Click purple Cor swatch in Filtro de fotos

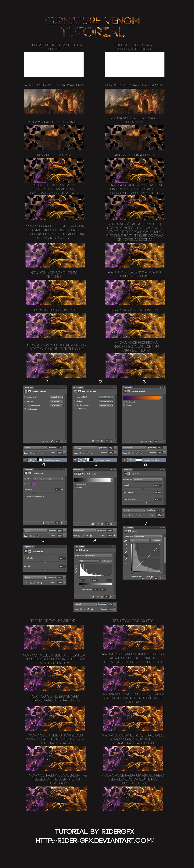click(x=34, y=484)
